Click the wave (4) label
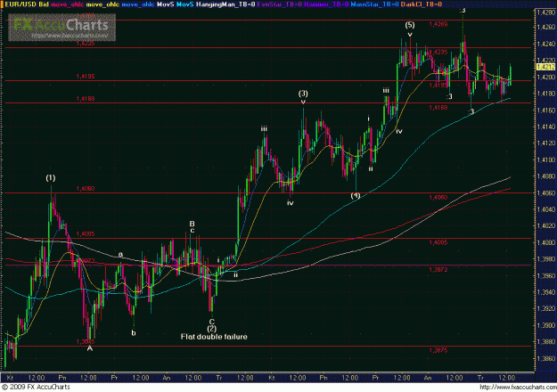Viewport: 557px width, 392px height. 356,196
